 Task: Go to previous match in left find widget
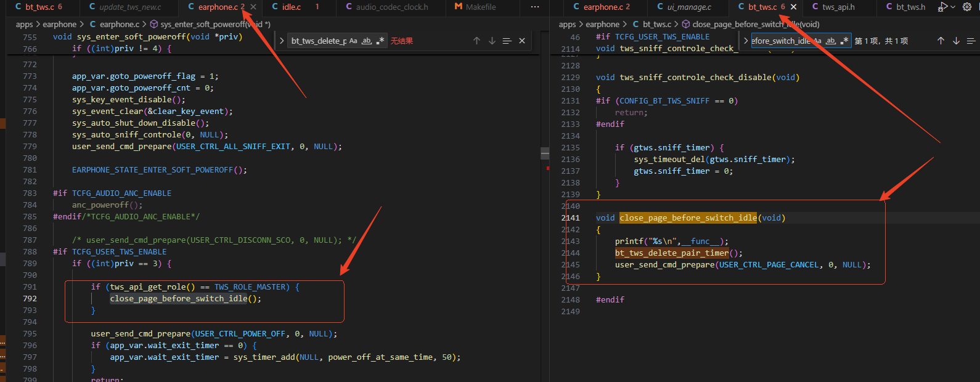click(476, 41)
